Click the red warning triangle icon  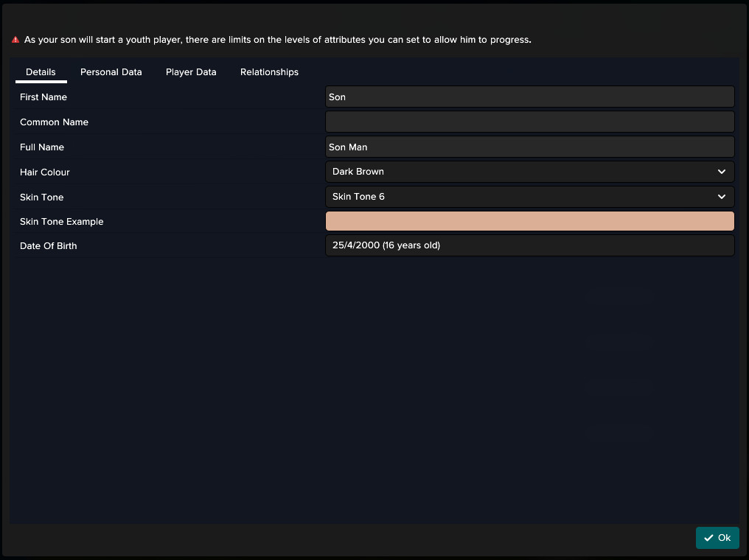[15, 40]
